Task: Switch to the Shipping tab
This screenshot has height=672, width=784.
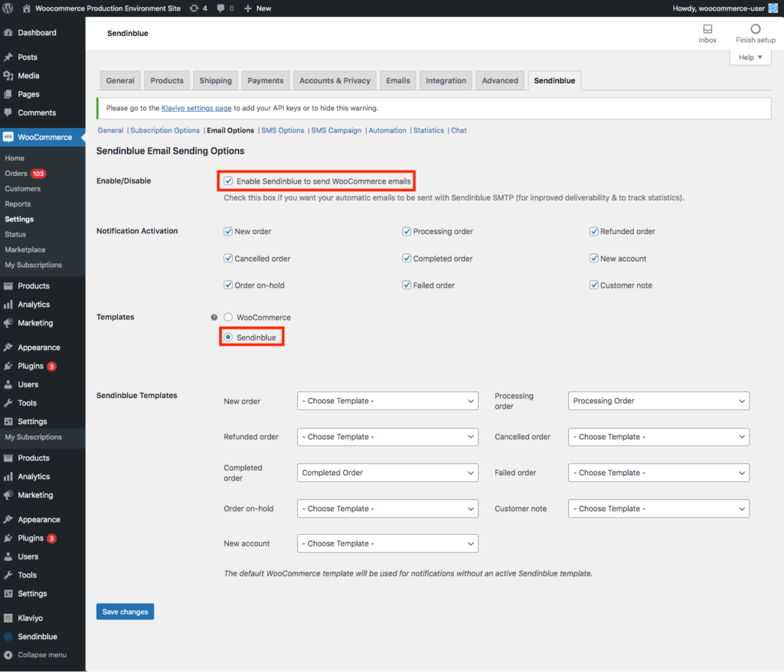Action: [215, 80]
